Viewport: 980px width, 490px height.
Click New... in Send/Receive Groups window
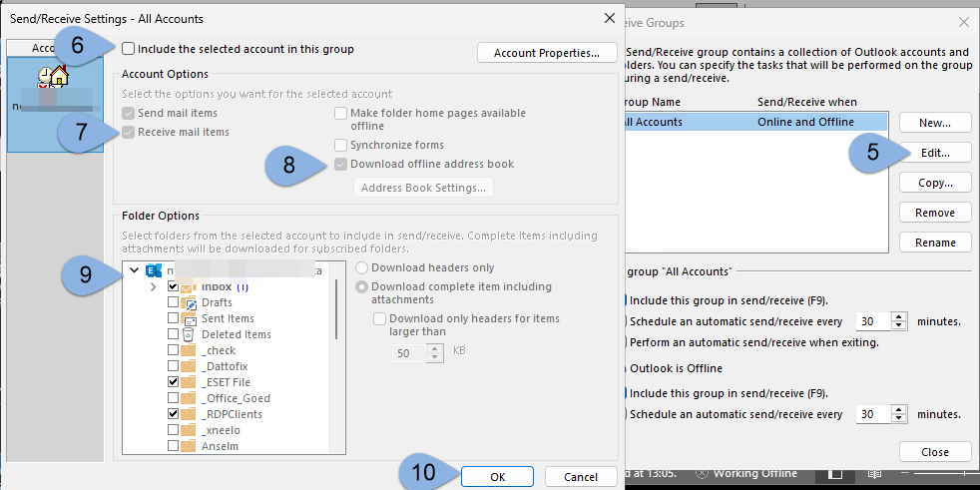[935, 123]
